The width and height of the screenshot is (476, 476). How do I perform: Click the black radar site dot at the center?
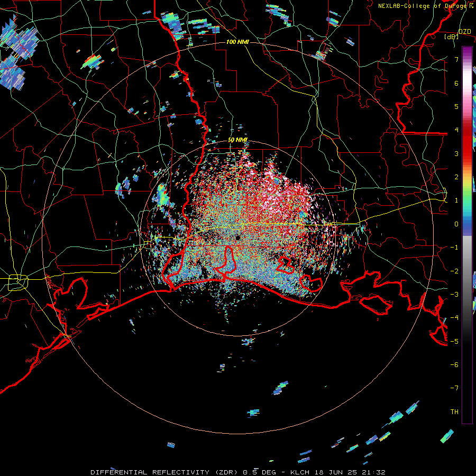[238, 237]
